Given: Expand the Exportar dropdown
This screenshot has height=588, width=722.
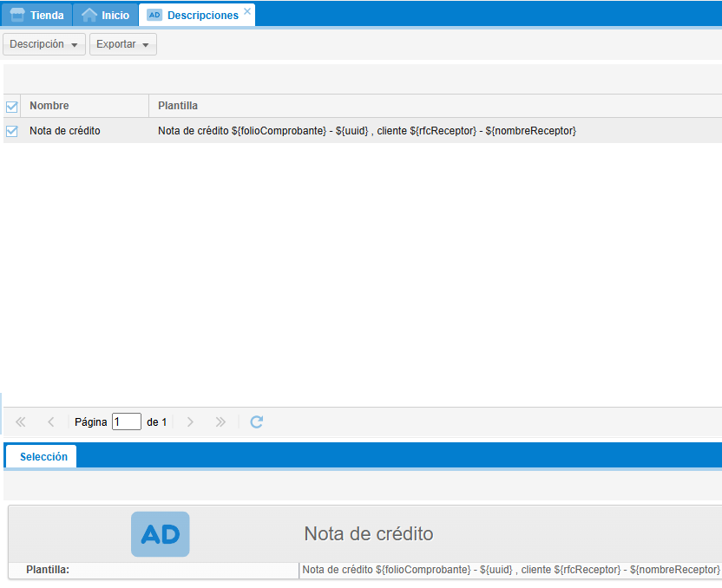Looking at the screenshot, I should coord(123,44).
